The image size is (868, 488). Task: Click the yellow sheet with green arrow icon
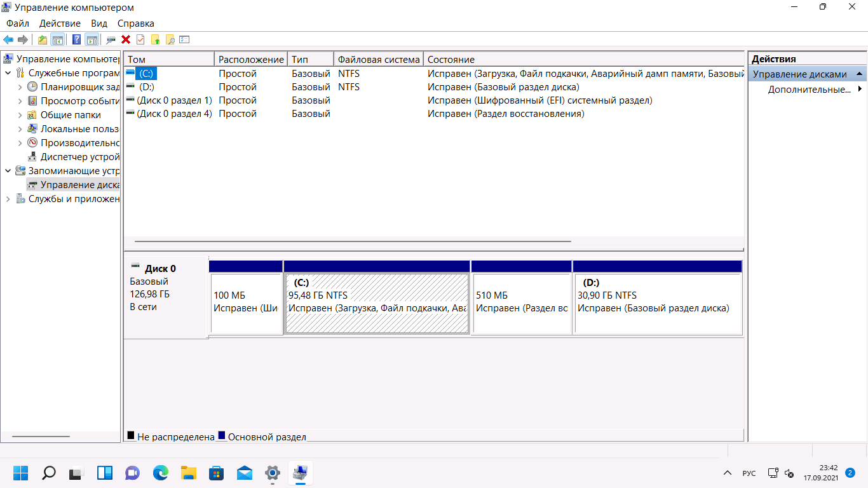(155, 39)
